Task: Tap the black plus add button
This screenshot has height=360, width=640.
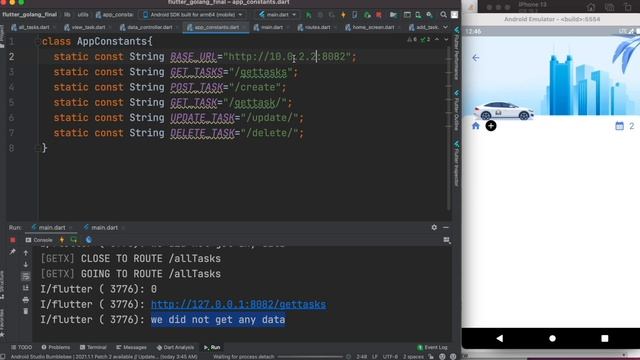Action: point(491,126)
